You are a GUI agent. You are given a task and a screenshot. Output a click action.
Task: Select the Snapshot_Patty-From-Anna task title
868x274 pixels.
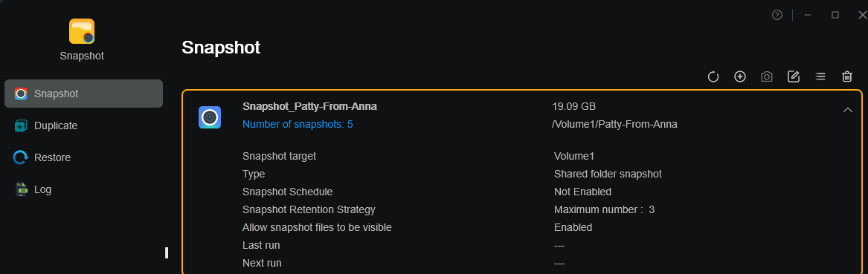309,106
